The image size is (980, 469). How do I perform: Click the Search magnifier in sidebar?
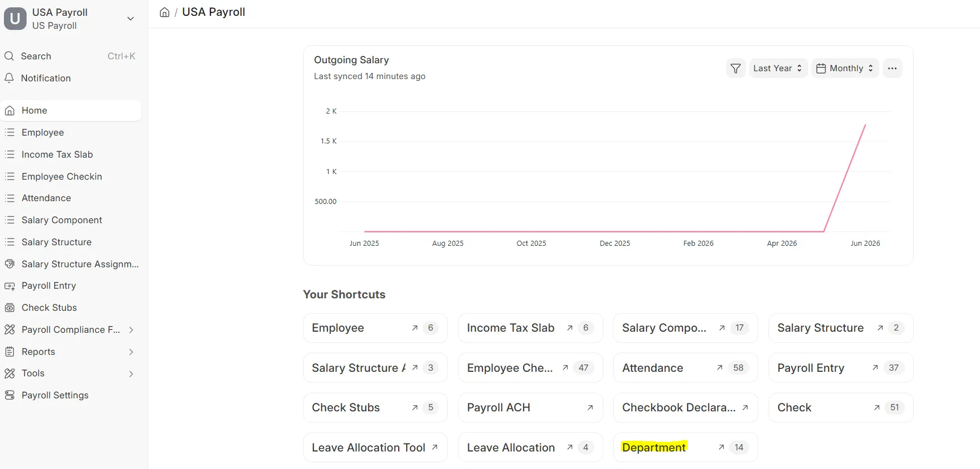pyautogui.click(x=9, y=56)
